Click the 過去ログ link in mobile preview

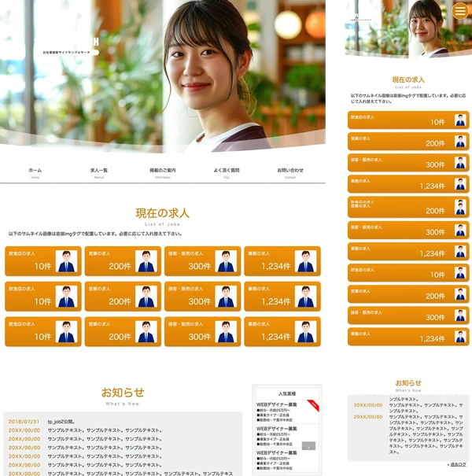click(x=458, y=464)
